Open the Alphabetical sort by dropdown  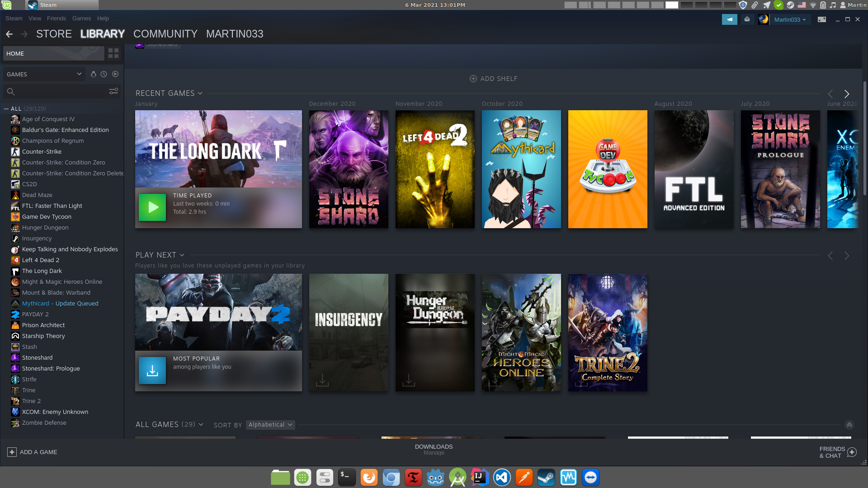(270, 425)
